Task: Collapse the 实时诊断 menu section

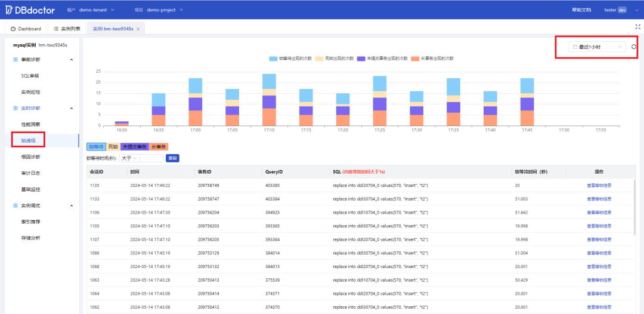Action: (72, 108)
